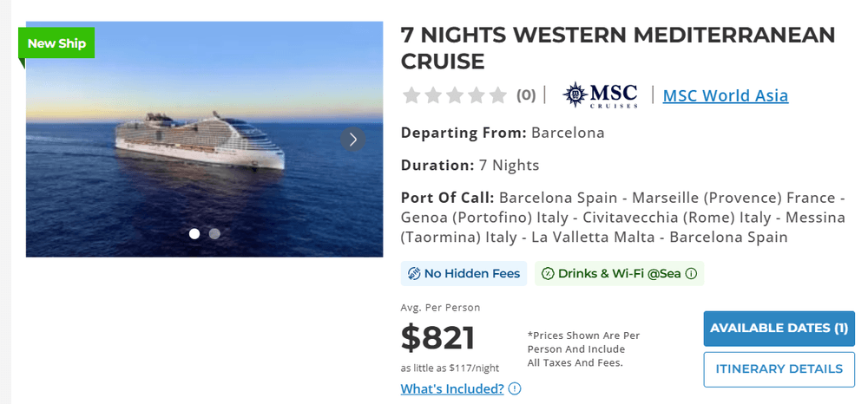Click the cruise ship photo

click(x=204, y=140)
